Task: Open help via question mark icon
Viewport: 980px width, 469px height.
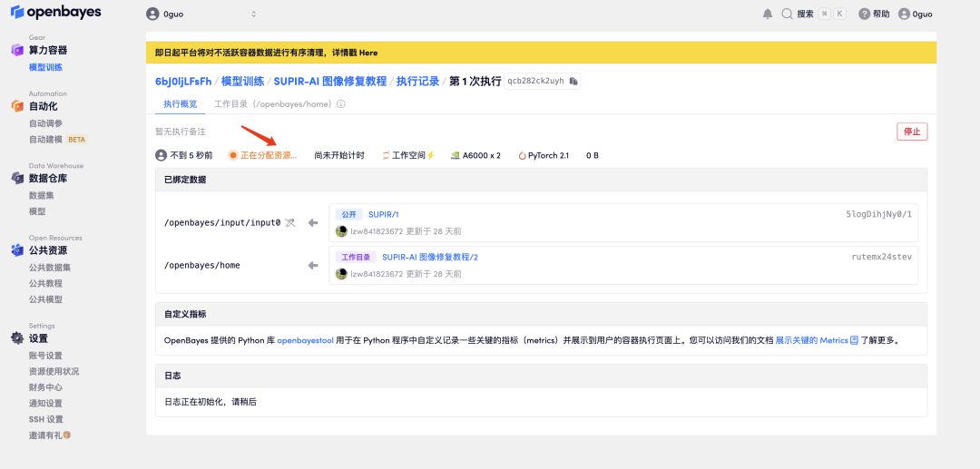Action: tap(864, 14)
